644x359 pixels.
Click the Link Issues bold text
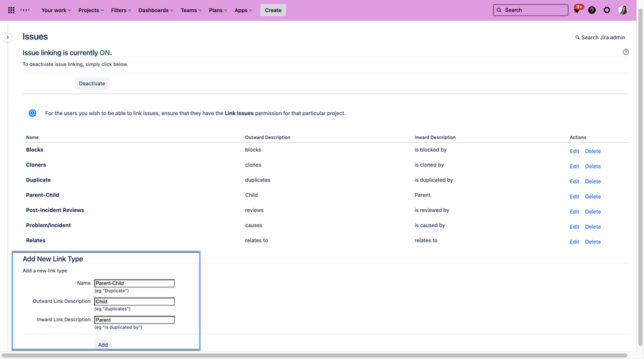pos(239,114)
